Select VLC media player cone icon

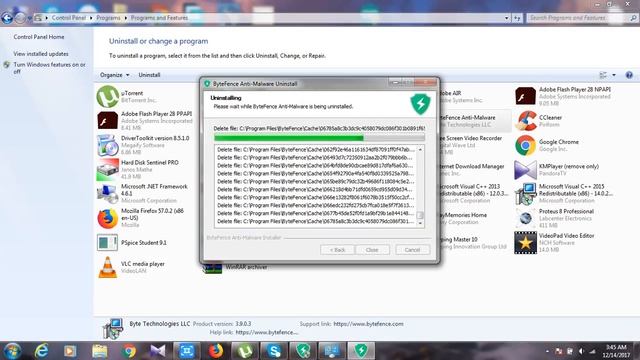[107, 267]
